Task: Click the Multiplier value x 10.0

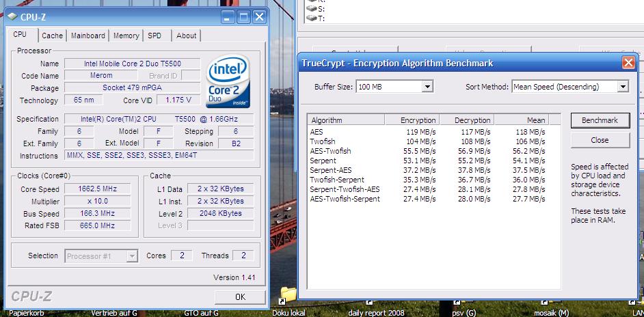Action: click(97, 202)
